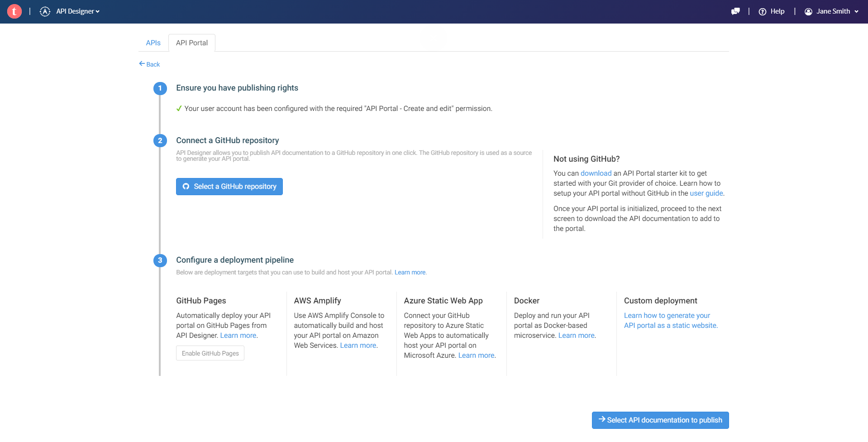Viewport: 868px width, 442px height.
Task: Click the user profile avatar icon
Action: 808,12
